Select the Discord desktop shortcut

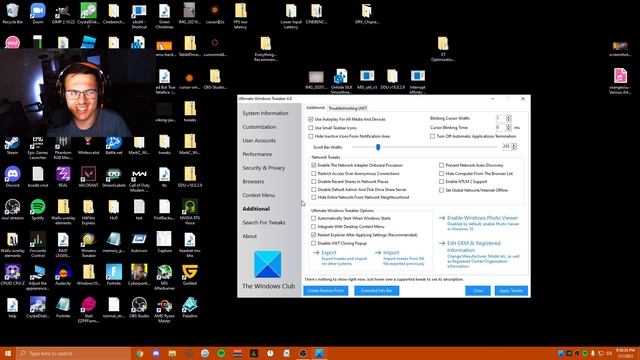pyautogui.click(x=12, y=177)
